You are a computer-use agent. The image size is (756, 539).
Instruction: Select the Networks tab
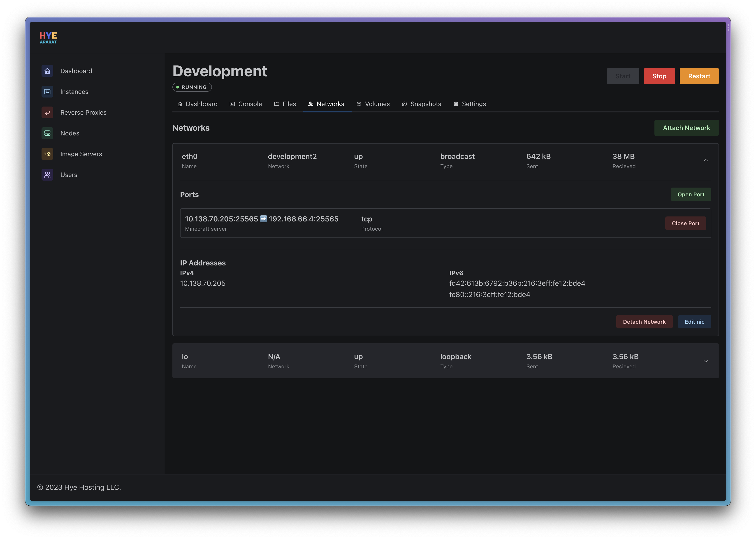pyautogui.click(x=327, y=104)
